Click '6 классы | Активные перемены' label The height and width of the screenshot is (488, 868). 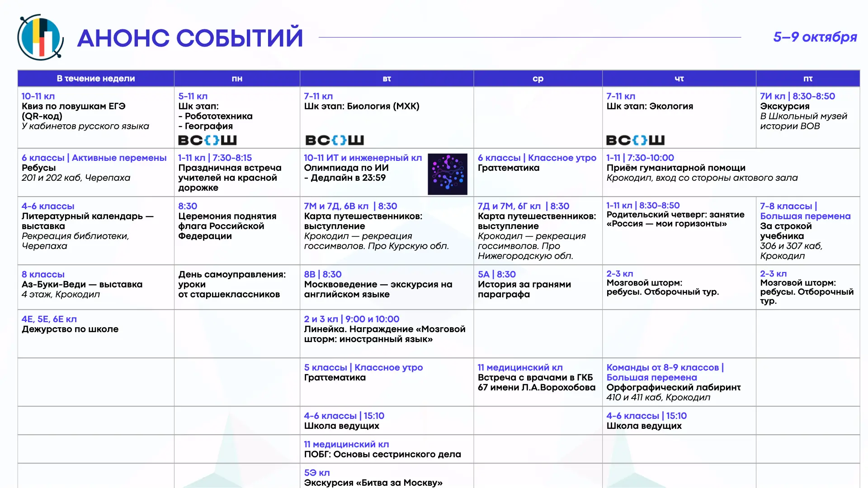tap(94, 158)
